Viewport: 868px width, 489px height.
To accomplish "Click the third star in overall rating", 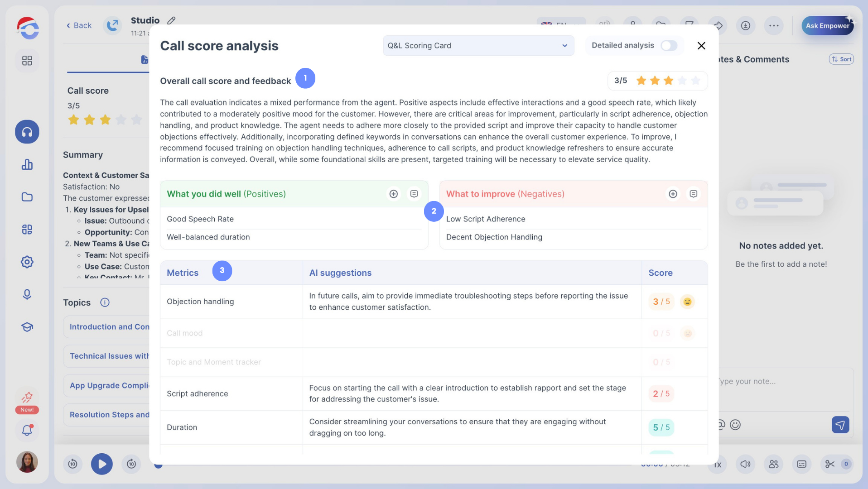I will coord(668,81).
